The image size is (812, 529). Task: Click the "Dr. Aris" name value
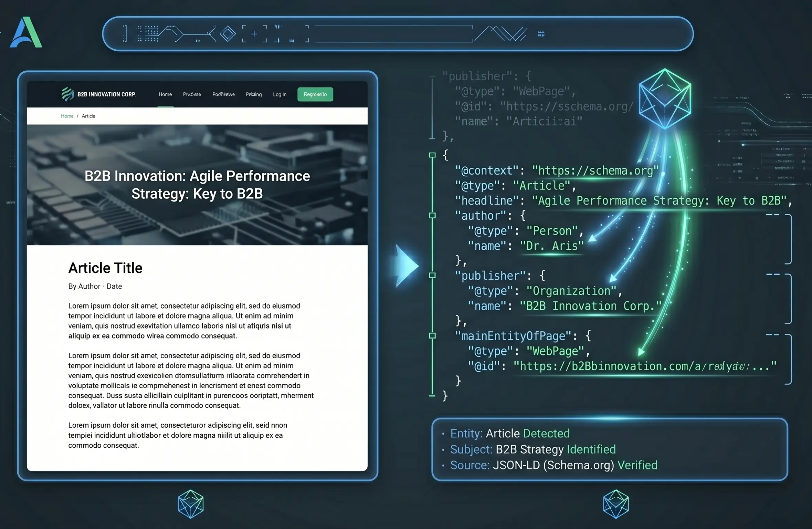coord(552,246)
